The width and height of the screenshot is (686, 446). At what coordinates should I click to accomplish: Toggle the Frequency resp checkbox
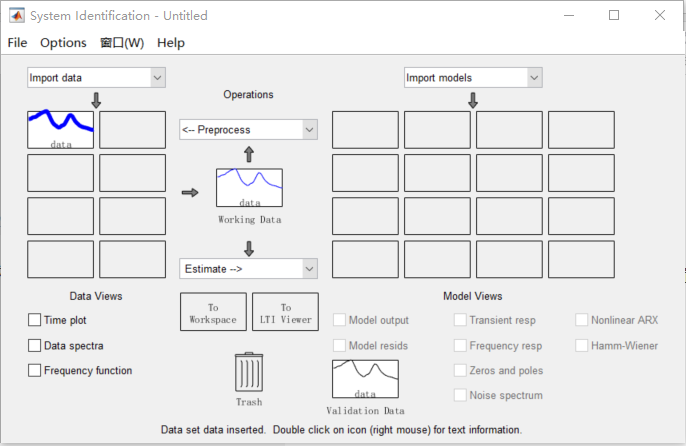click(460, 345)
